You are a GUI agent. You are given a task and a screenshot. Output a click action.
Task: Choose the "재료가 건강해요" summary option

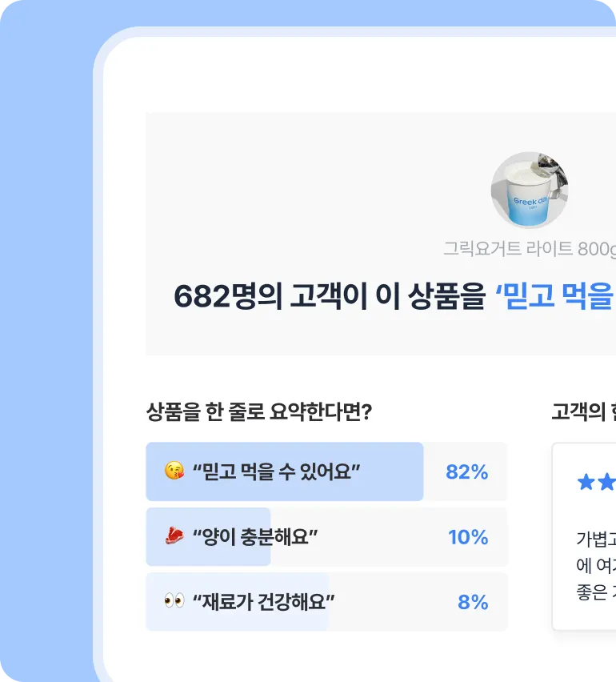(x=264, y=601)
